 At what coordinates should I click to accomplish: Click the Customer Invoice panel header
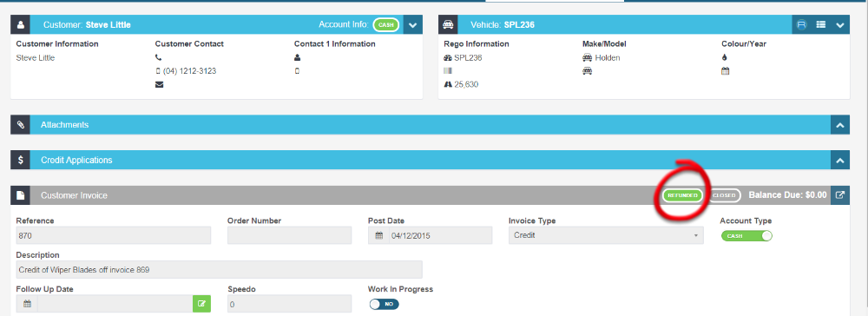(x=431, y=195)
